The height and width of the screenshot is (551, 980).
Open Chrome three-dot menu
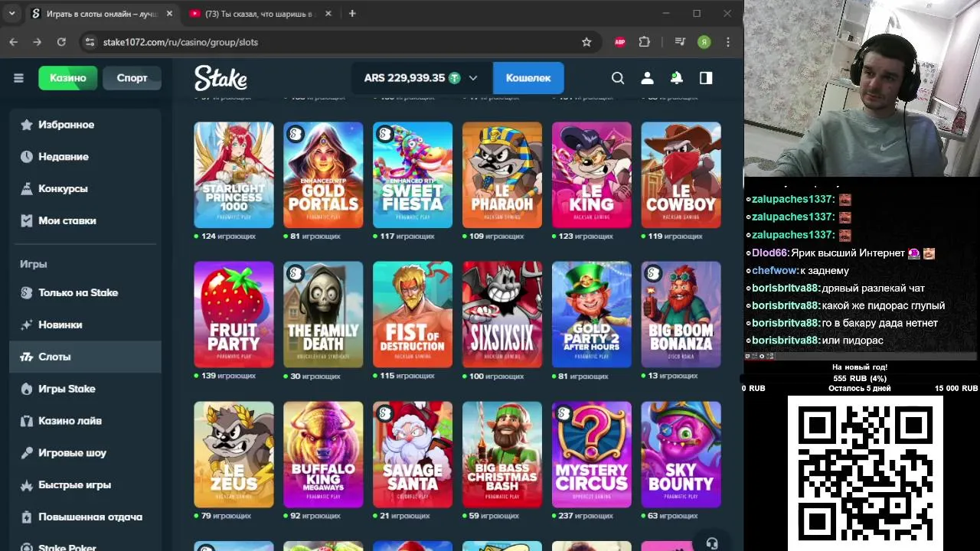[x=728, y=42]
